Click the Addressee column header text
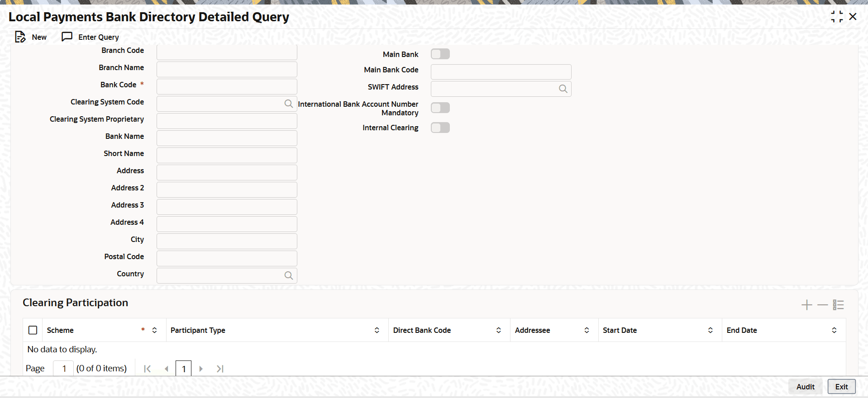 click(x=532, y=330)
